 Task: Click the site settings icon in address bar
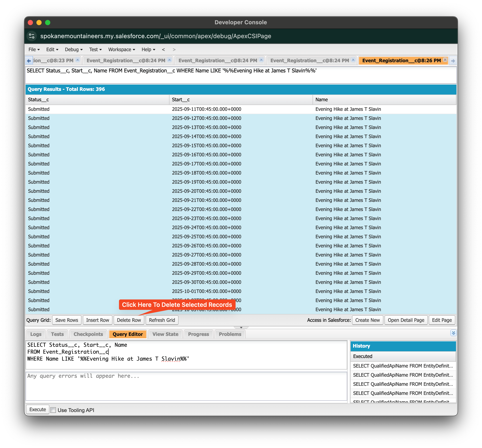coord(32,36)
